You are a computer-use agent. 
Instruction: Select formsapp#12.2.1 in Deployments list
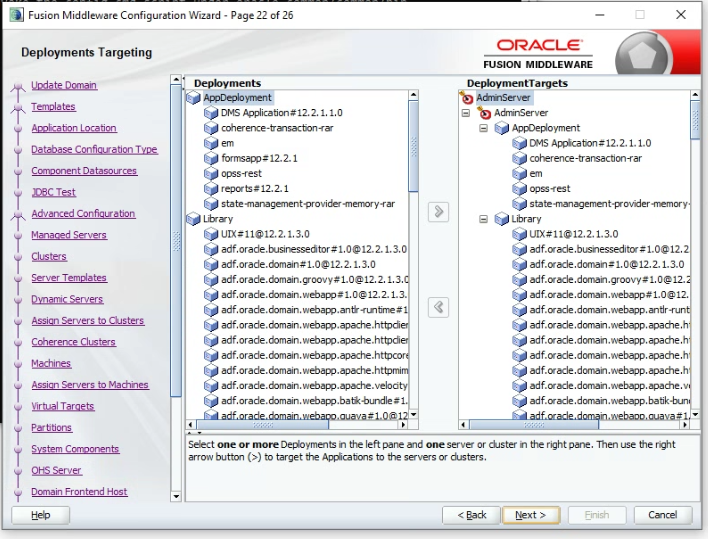pyautogui.click(x=259, y=158)
